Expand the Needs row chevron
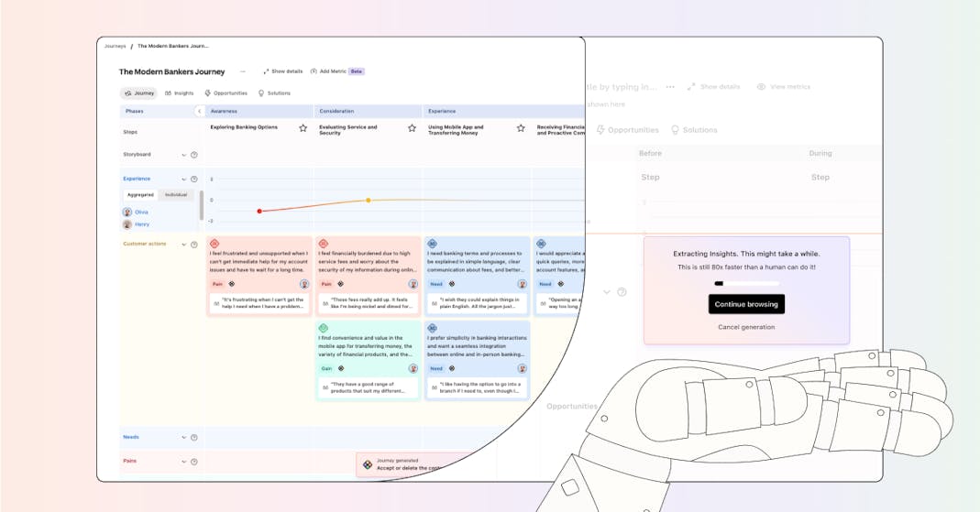This screenshot has width=980, height=512. point(183,438)
